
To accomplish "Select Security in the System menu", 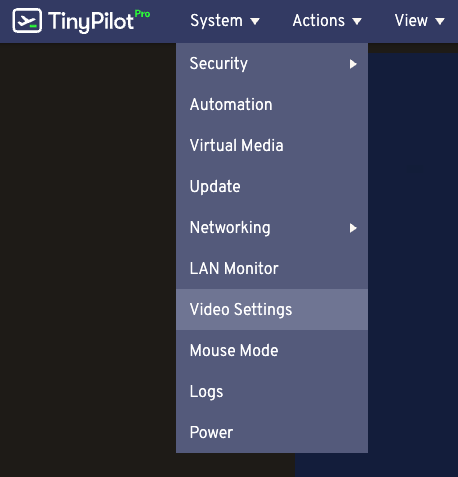I will [x=272, y=63].
